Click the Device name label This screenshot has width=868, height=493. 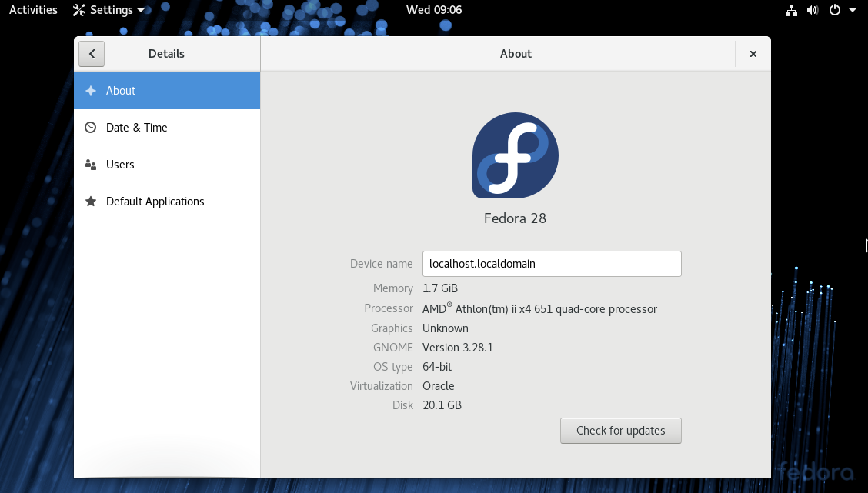click(x=382, y=264)
